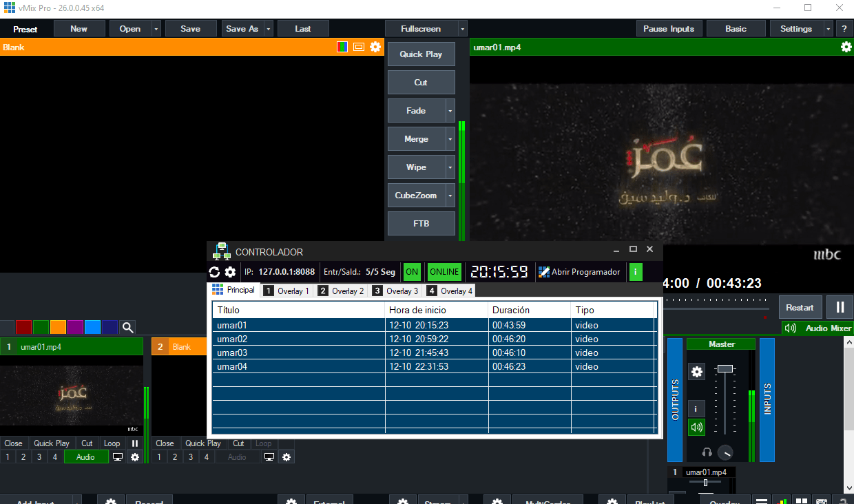The width and height of the screenshot is (854, 504).
Task: Open umar01.mp4 output settings gear
Action: click(846, 47)
